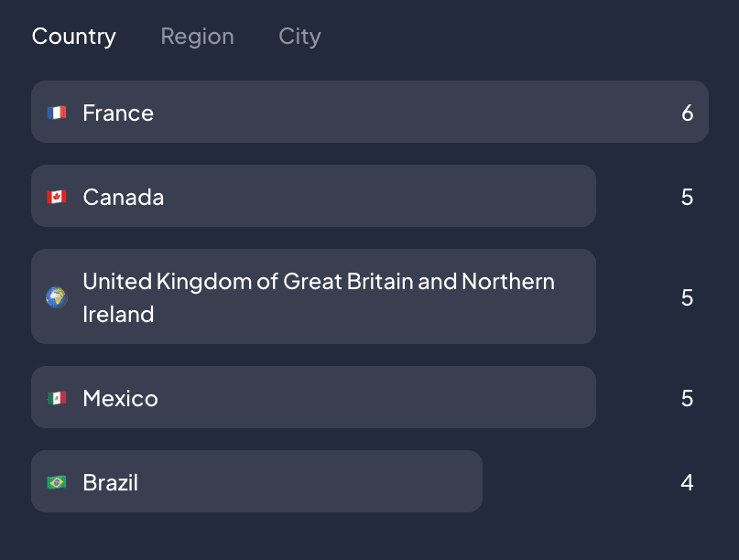Select the City tab
The width and height of the screenshot is (739, 560).
[x=299, y=37]
